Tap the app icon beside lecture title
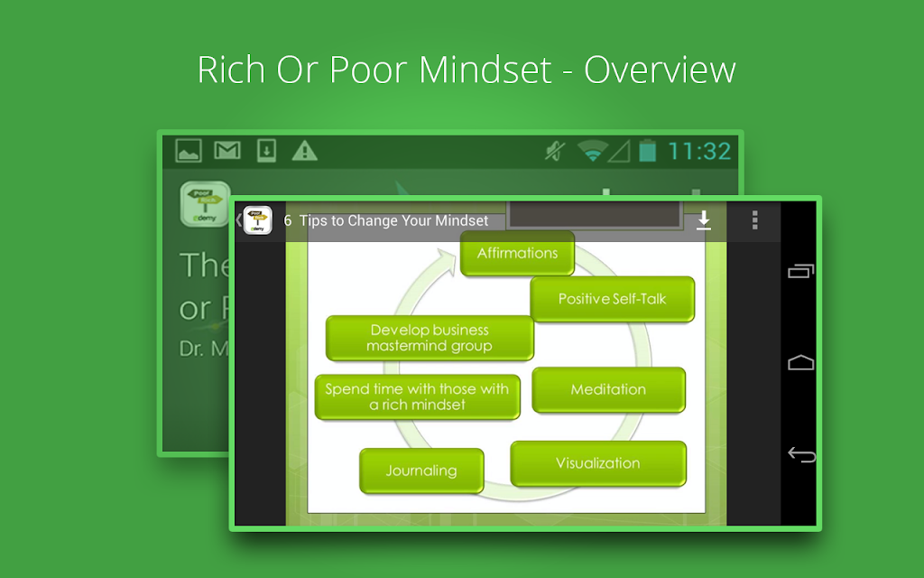This screenshot has height=578, width=924. (x=257, y=220)
